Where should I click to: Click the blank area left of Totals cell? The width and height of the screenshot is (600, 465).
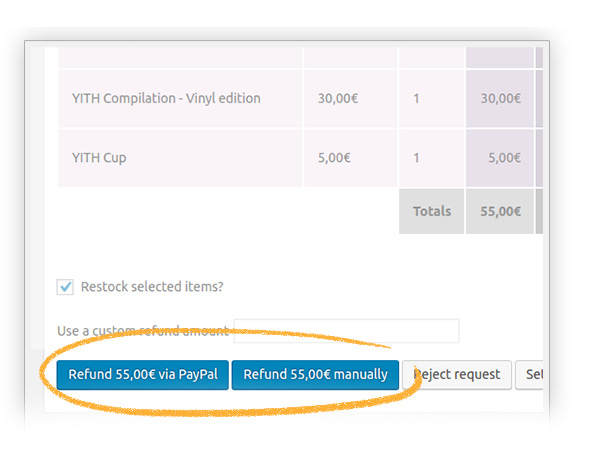pyautogui.click(x=228, y=211)
